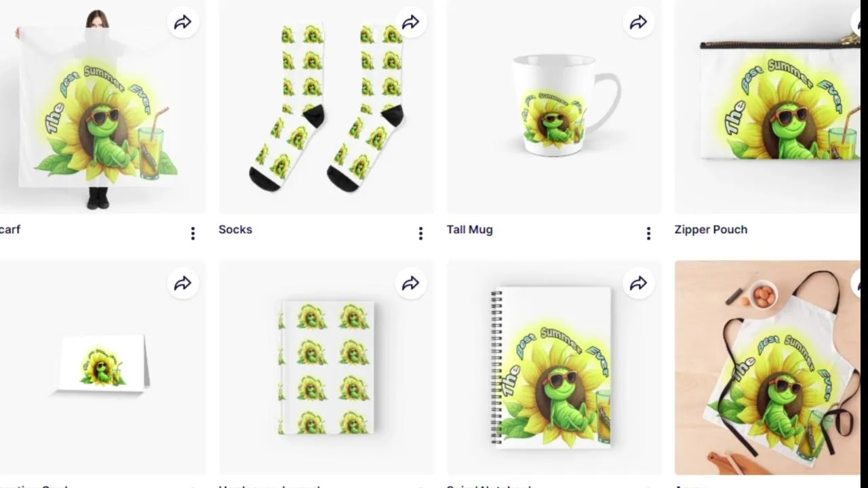Open the patterned socks thumbnail
The image size is (868, 488).
point(325,107)
